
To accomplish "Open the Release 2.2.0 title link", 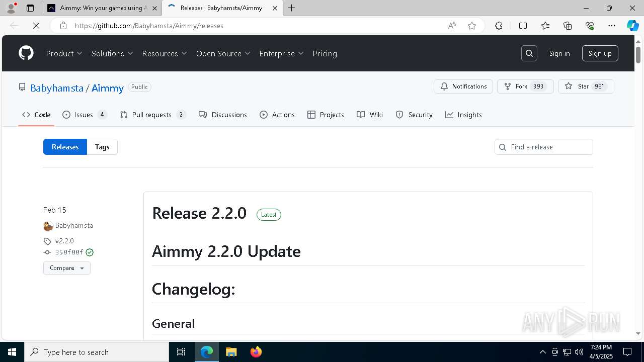I will (199, 213).
